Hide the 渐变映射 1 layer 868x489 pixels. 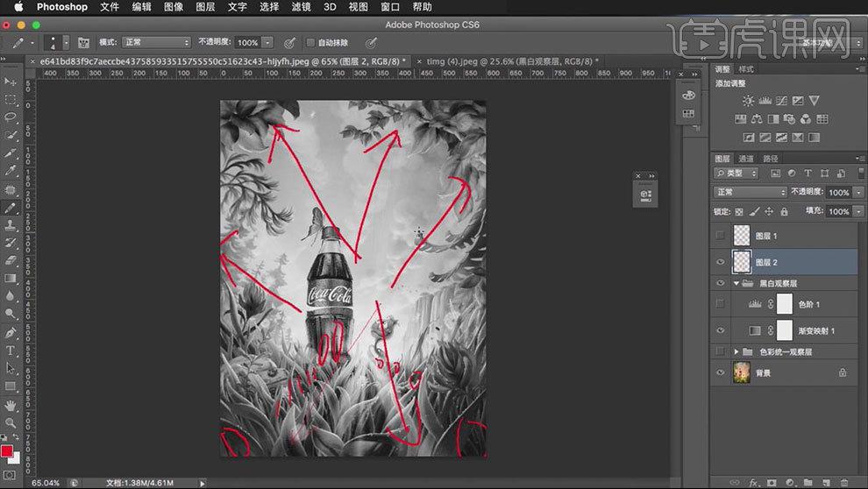pos(720,330)
